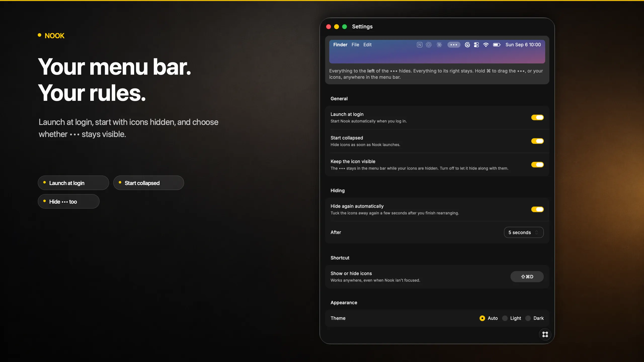Click the ChatGPT icon in the menu bar preview
Screen dimensions: 644x362
(429, 45)
